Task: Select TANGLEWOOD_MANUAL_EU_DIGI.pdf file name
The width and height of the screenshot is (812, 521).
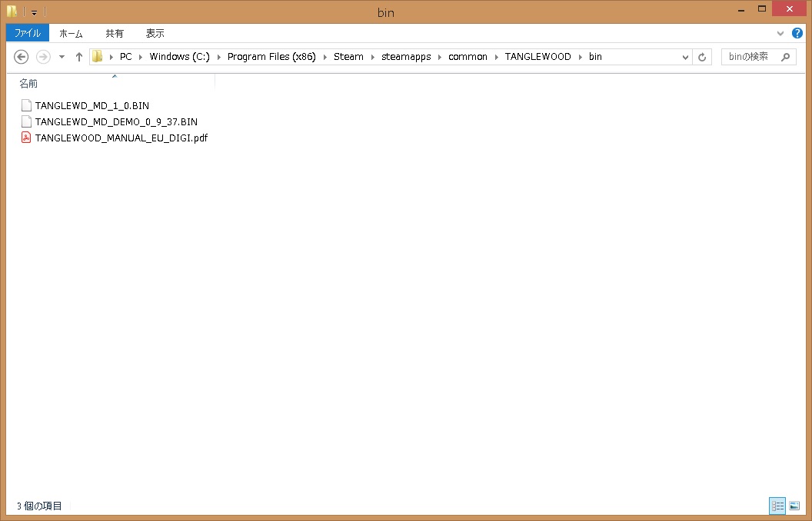Action: pyautogui.click(x=121, y=138)
